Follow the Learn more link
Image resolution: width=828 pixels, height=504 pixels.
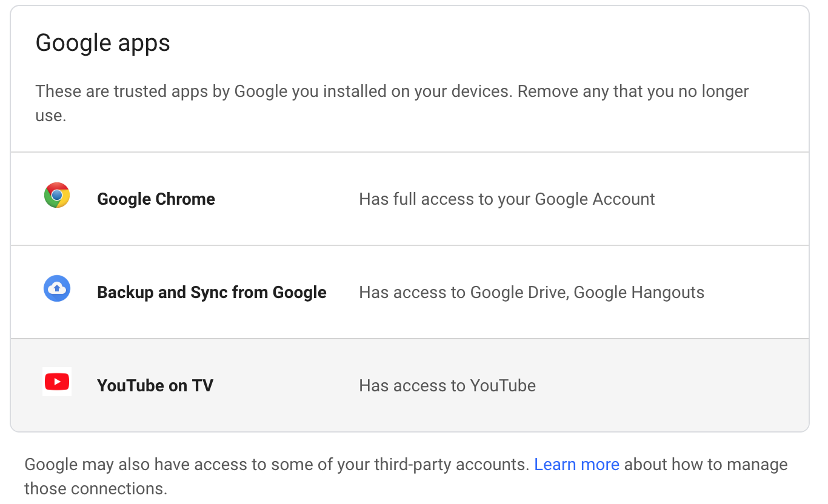click(576, 465)
